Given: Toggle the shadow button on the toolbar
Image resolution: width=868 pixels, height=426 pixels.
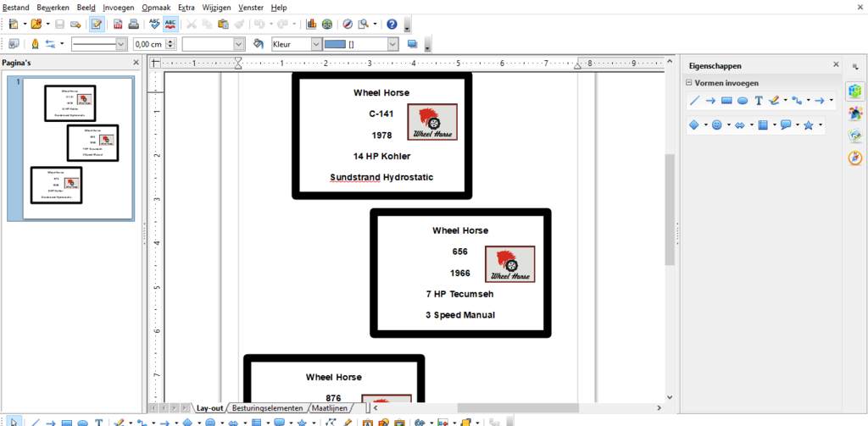Looking at the screenshot, I should coord(413,44).
